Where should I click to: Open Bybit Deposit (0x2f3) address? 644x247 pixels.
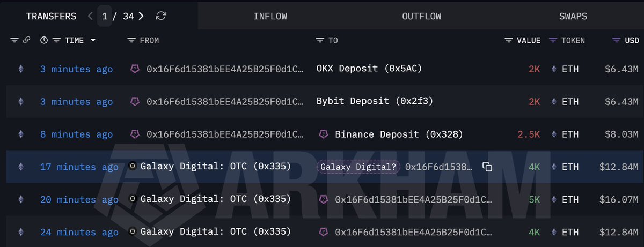(376, 101)
